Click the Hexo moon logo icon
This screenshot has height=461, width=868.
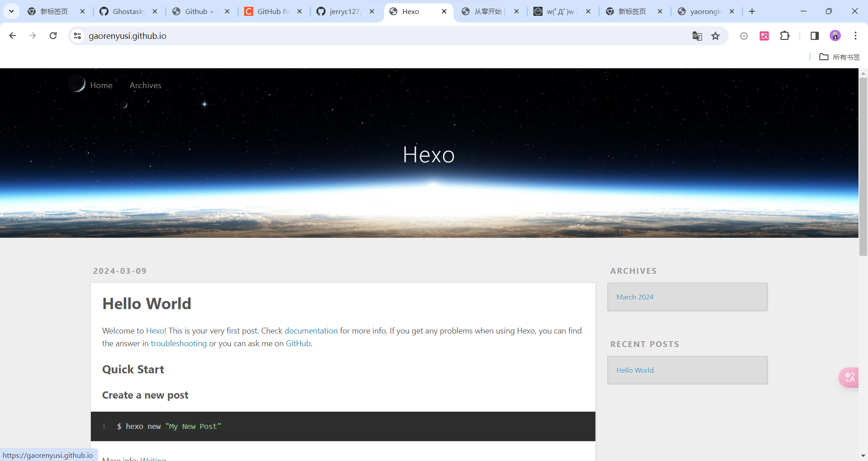click(x=77, y=84)
